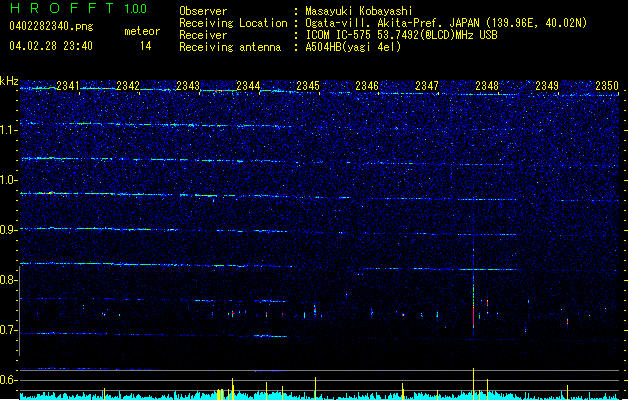The width and height of the screenshot is (629, 400).
Task: Click the Receiving Location field label
Action: click(233, 23)
